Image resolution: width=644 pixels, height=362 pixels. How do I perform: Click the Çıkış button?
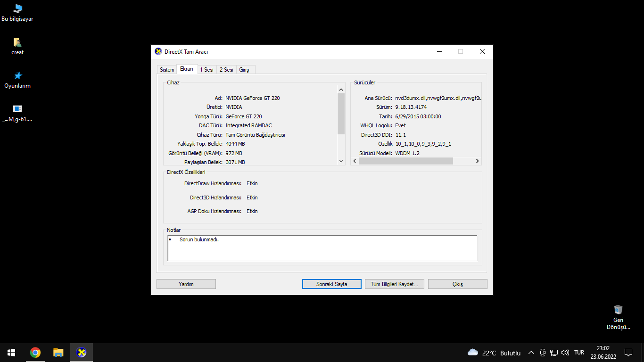tap(458, 284)
